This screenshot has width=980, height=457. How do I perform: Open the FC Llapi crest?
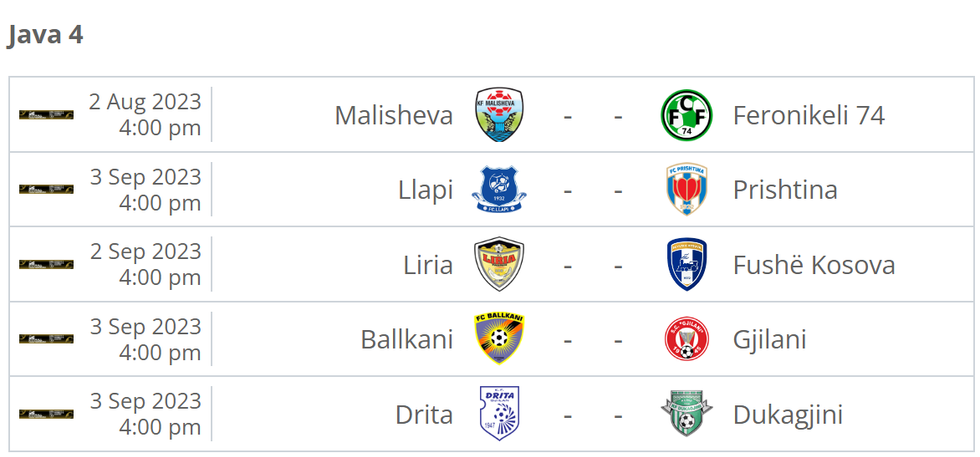499,190
